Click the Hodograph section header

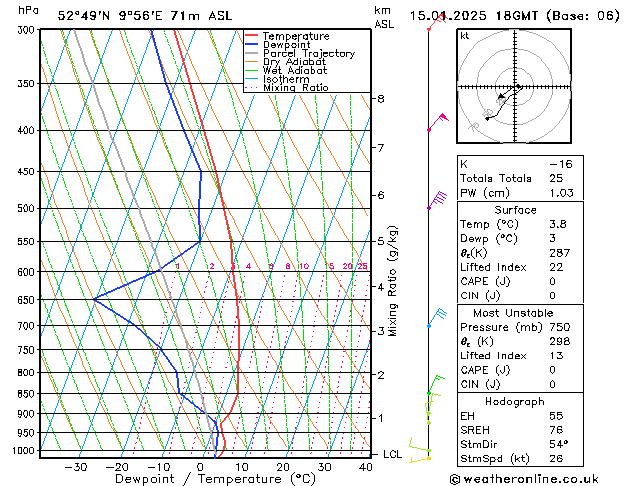coord(515,401)
